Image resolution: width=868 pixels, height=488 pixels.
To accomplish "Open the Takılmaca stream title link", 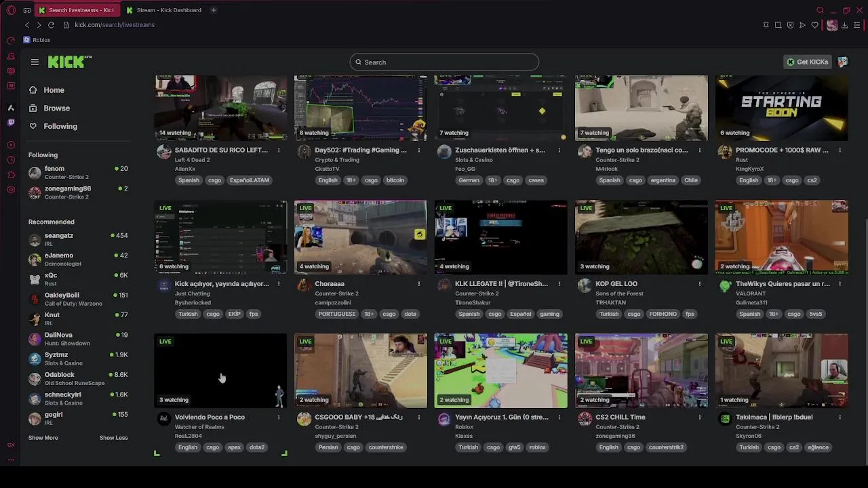I will coord(774,418).
